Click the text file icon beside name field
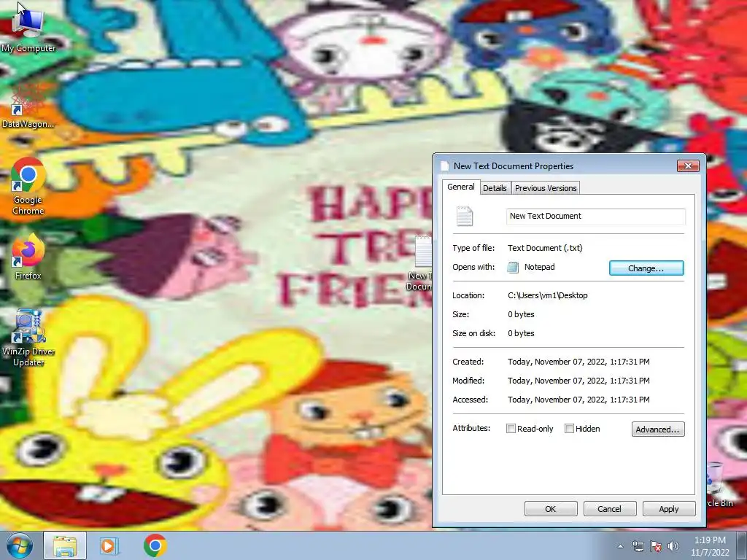The image size is (747, 560). (465, 217)
